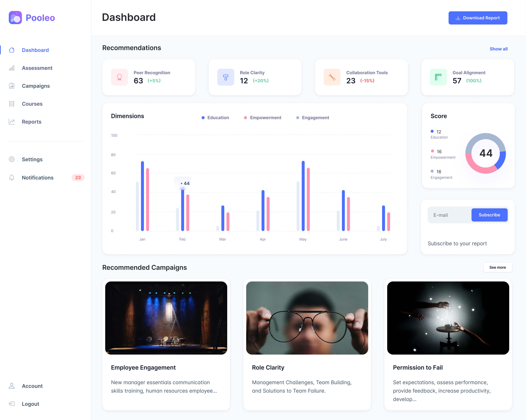Click the Show all recommendations link
Screen dimensions: 526x420
tap(499, 49)
